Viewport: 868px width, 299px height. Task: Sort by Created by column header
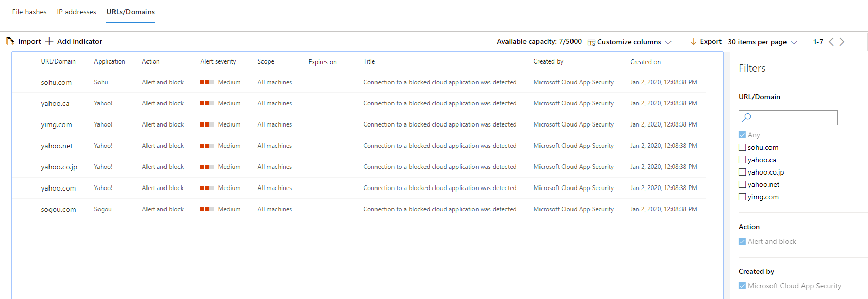coord(548,61)
